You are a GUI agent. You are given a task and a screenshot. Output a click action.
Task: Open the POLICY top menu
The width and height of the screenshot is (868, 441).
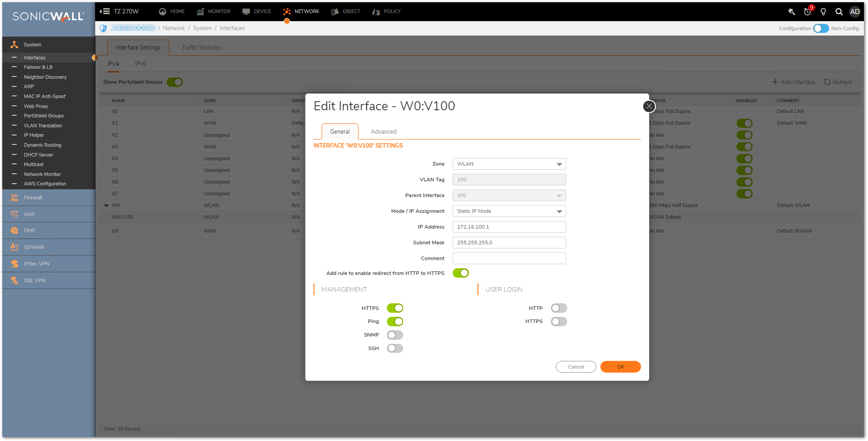coord(386,11)
